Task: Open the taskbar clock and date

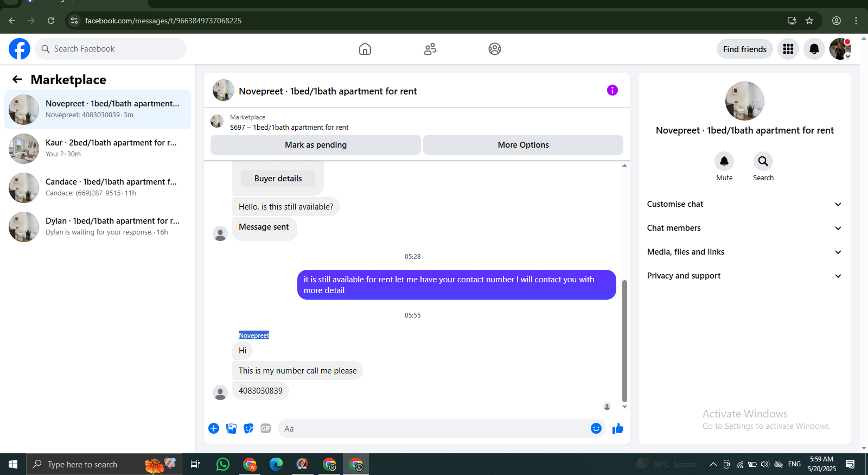Action: coord(822,464)
